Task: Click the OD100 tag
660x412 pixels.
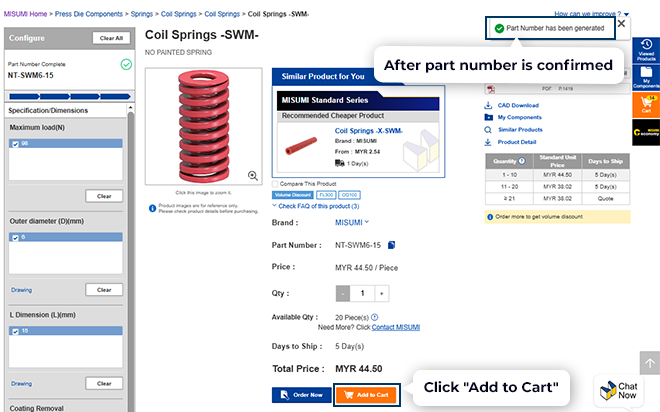Action: [x=349, y=195]
